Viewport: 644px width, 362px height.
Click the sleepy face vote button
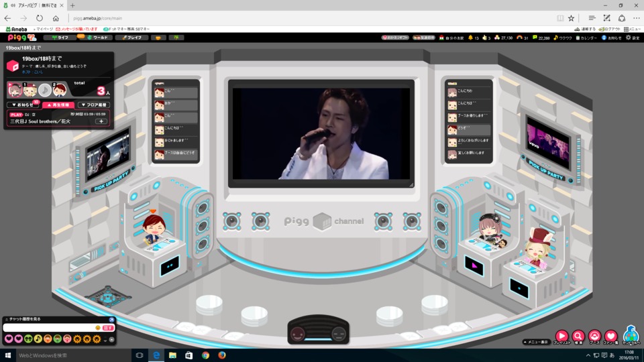click(339, 334)
